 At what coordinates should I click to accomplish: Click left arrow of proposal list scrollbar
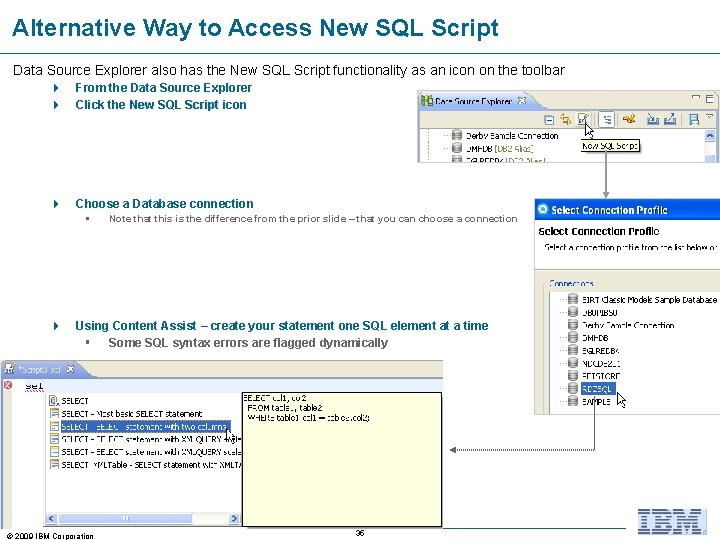tap(51, 518)
